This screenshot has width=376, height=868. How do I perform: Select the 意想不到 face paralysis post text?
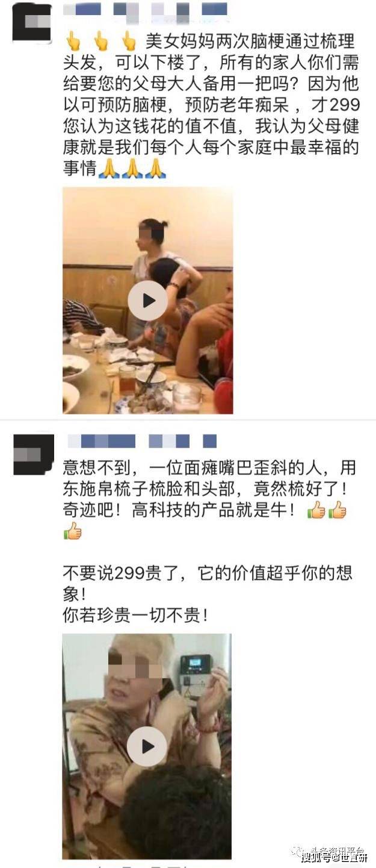point(209,500)
